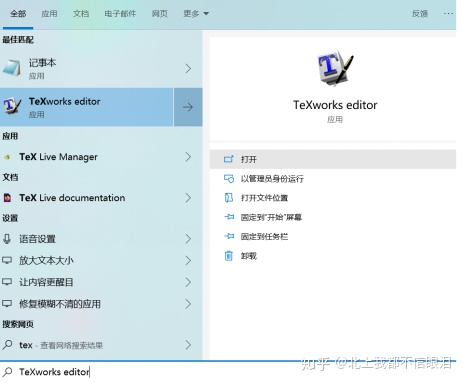Click the microphone icon for 语音设置
Image resolution: width=463 pixels, height=383 pixels.
[7, 239]
